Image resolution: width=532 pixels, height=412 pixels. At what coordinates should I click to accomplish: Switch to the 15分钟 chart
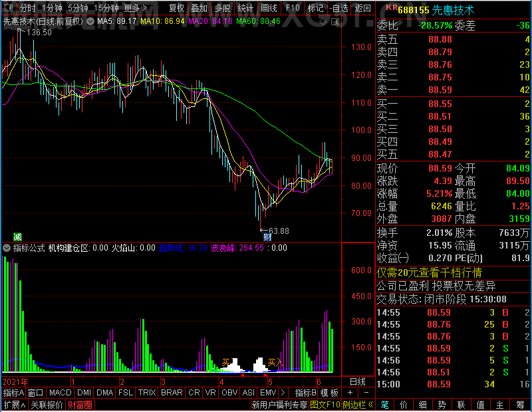106,7
